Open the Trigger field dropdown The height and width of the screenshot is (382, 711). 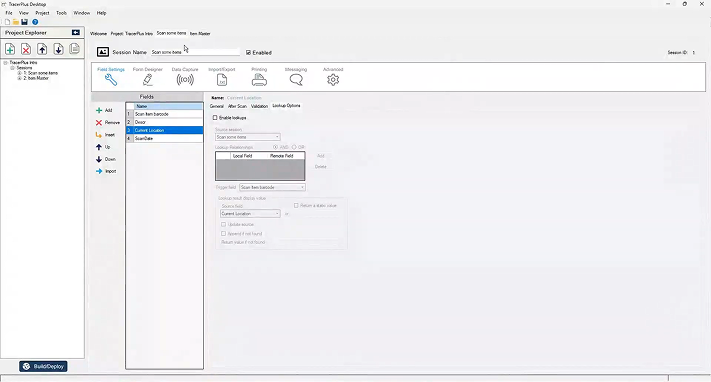(272, 187)
